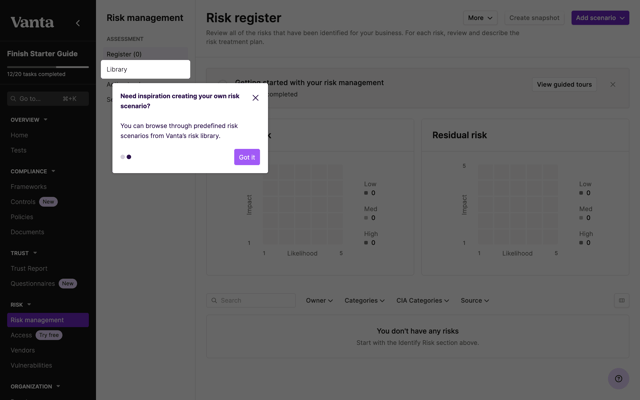
Task: Click the Residual risk heading
Action: tap(460, 135)
